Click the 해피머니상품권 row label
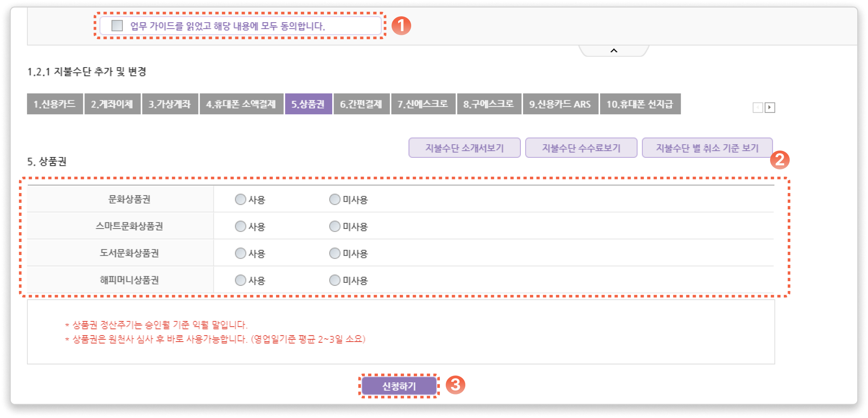The height and width of the screenshot is (418, 868). (130, 280)
